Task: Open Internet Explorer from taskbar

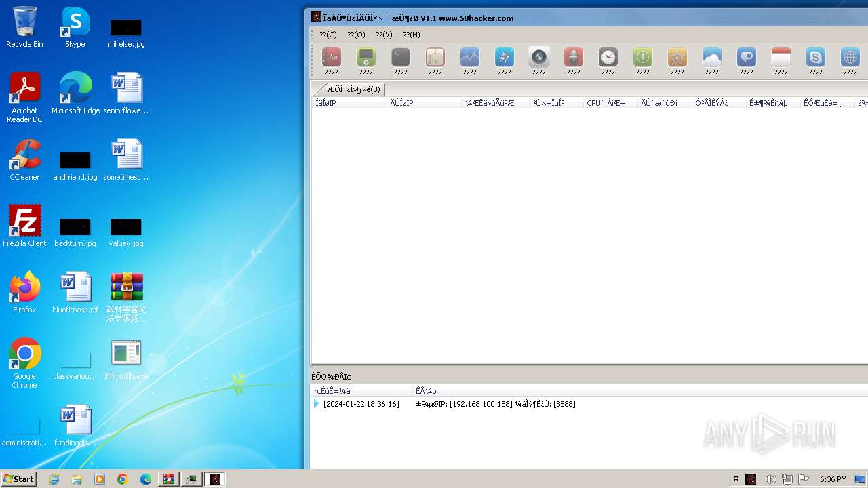Action: pos(54,479)
